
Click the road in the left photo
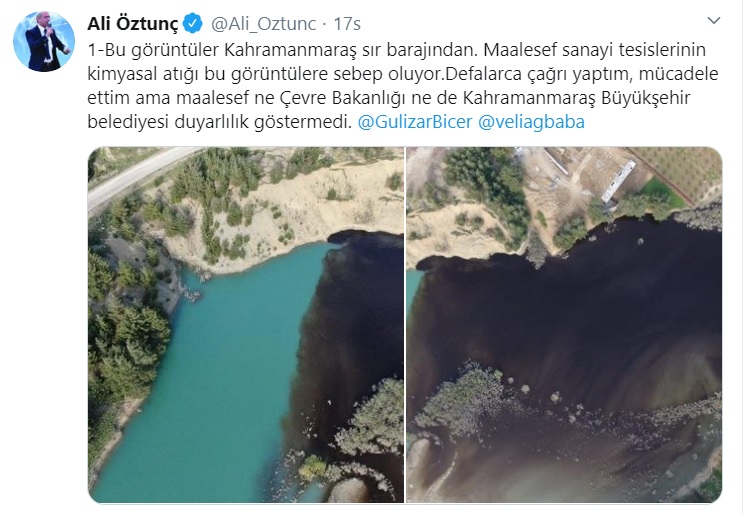click(138, 174)
